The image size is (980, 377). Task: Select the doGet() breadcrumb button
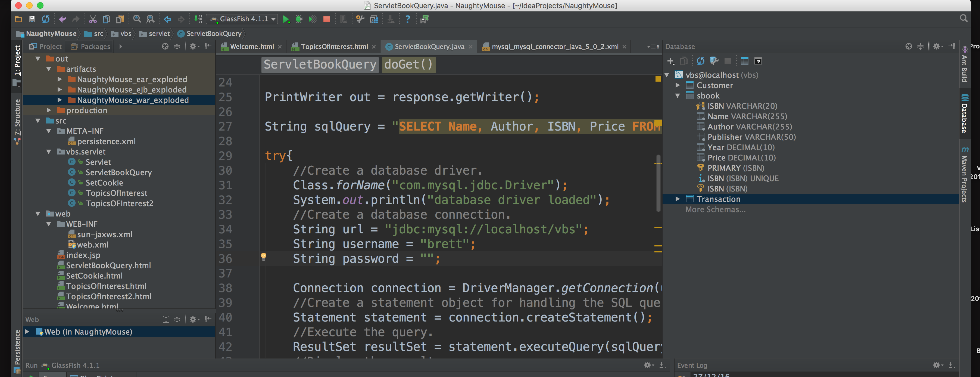click(408, 64)
